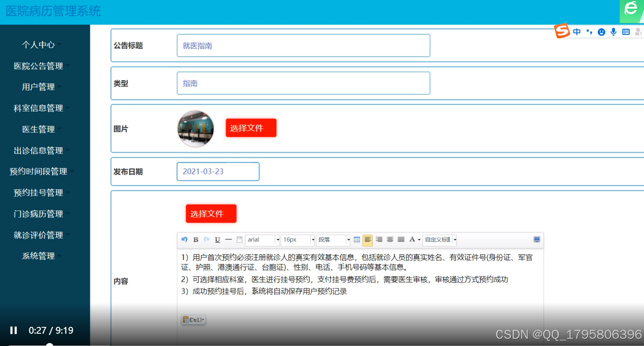Click 选择文件 button next to the image
Screen dimensions: 644x346
coord(251,128)
